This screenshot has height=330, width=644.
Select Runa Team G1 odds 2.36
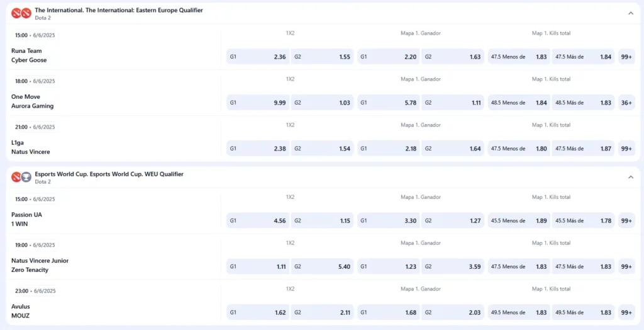click(258, 57)
